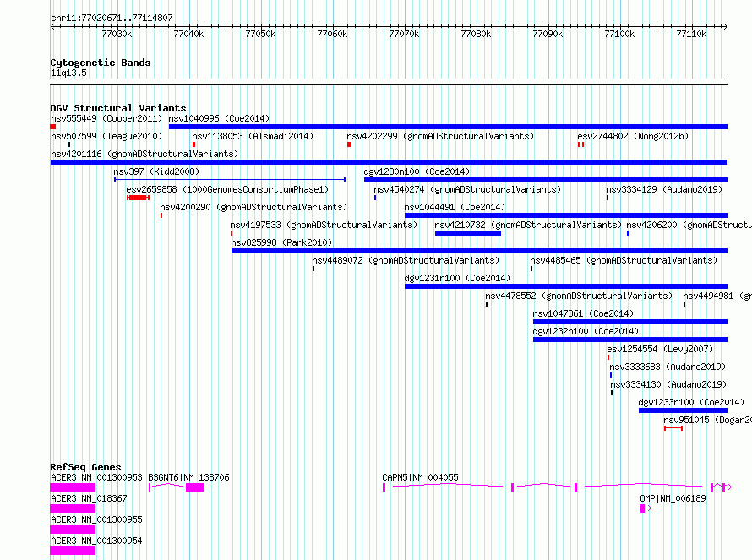Viewport: 752px width, 560px height.
Task: Select the ACER3|NM_001300955 gene block
Action: [x=73, y=530]
